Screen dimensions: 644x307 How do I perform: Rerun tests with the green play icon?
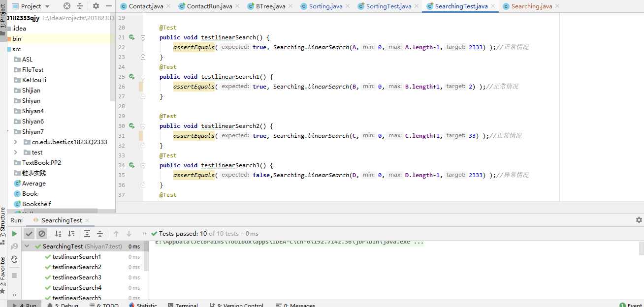tap(14, 234)
